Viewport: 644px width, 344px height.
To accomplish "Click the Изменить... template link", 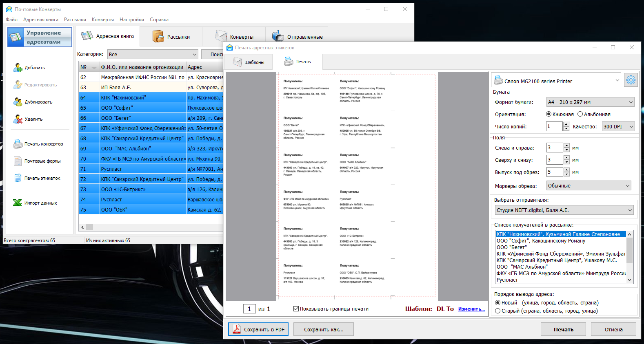I will tap(471, 309).
